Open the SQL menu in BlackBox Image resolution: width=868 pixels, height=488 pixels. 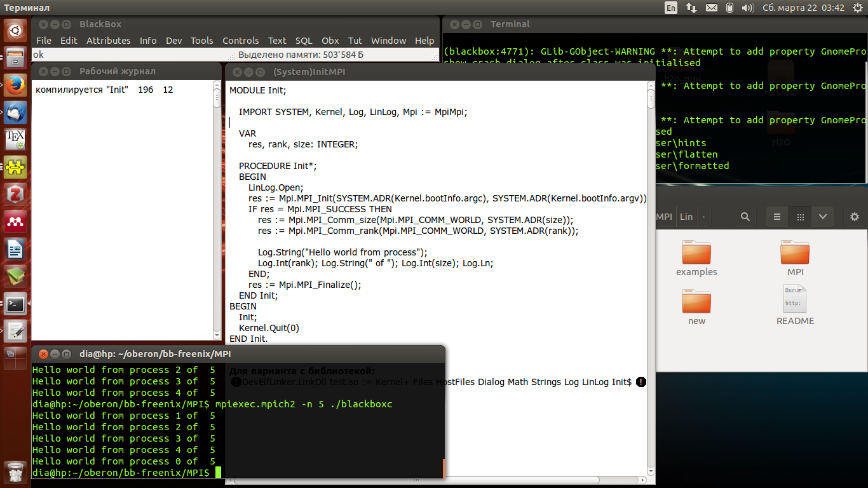[x=304, y=41]
